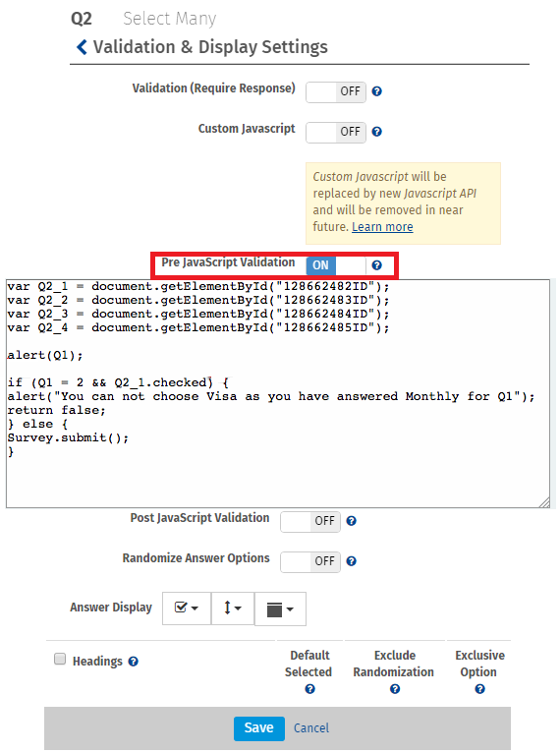
Task: Open help icon beside Headings
Action: tap(134, 662)
